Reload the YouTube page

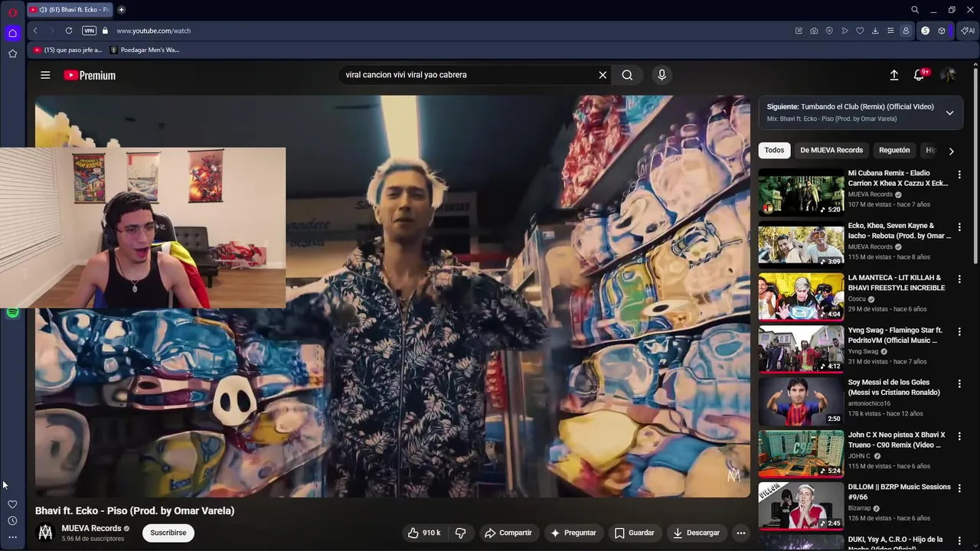tap(69, 31)
